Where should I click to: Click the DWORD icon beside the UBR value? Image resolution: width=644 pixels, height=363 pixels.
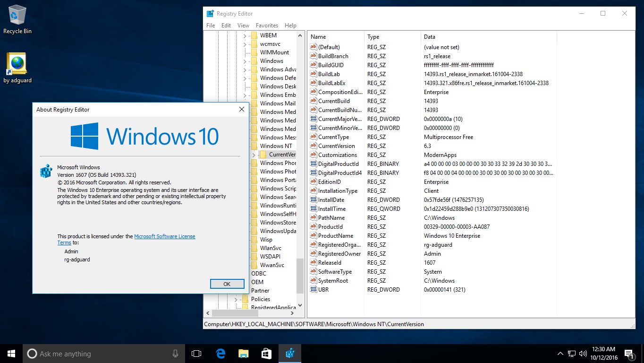(314, 289)
